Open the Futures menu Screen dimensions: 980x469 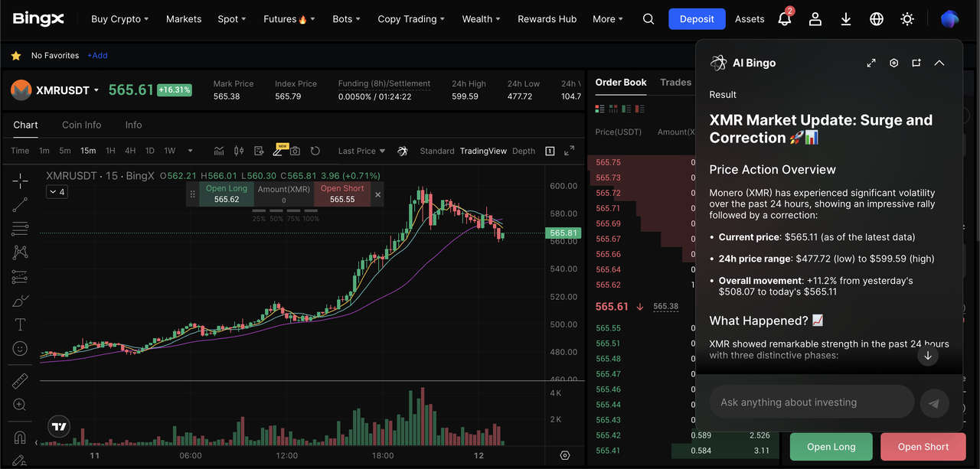click(289, 19)
